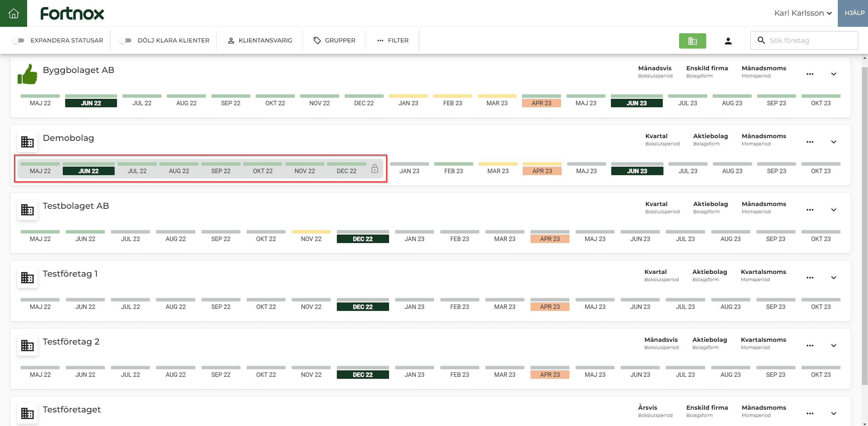
Task: Expand the Testföretag 2 row
Action: click(833, 346)
